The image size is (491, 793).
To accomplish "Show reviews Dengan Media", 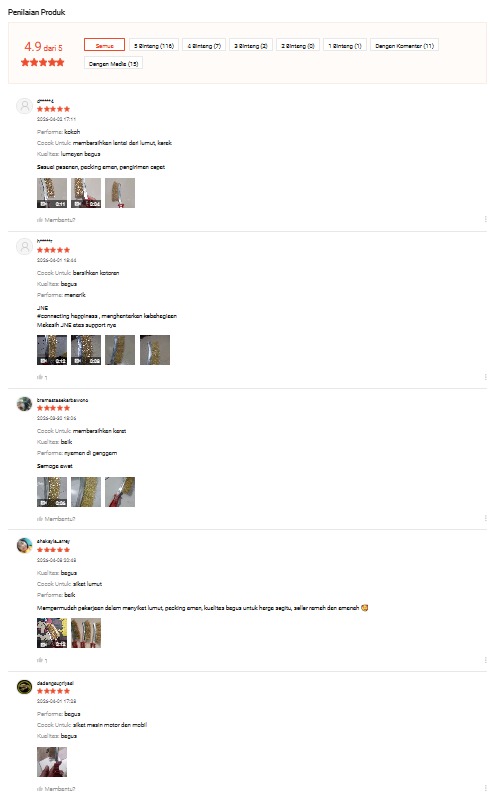I will pyautogui.click(x=113, y=63).
